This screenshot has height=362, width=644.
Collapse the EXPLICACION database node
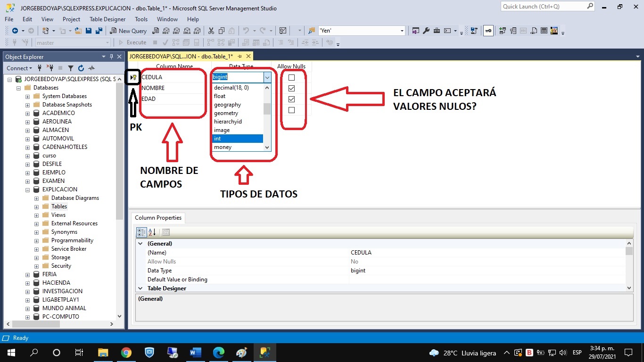pyautogui.click(x=28, y=189)
